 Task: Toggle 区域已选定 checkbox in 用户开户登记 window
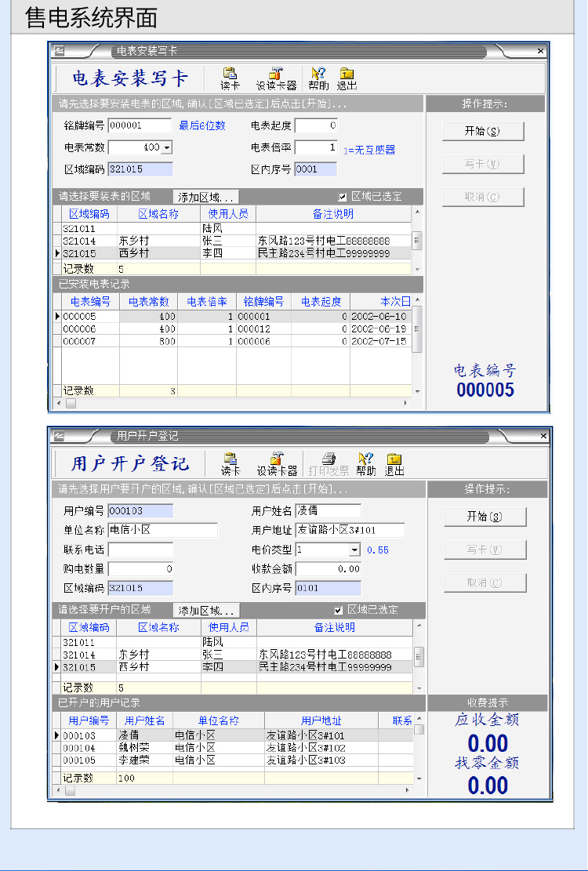coord(339,610)
